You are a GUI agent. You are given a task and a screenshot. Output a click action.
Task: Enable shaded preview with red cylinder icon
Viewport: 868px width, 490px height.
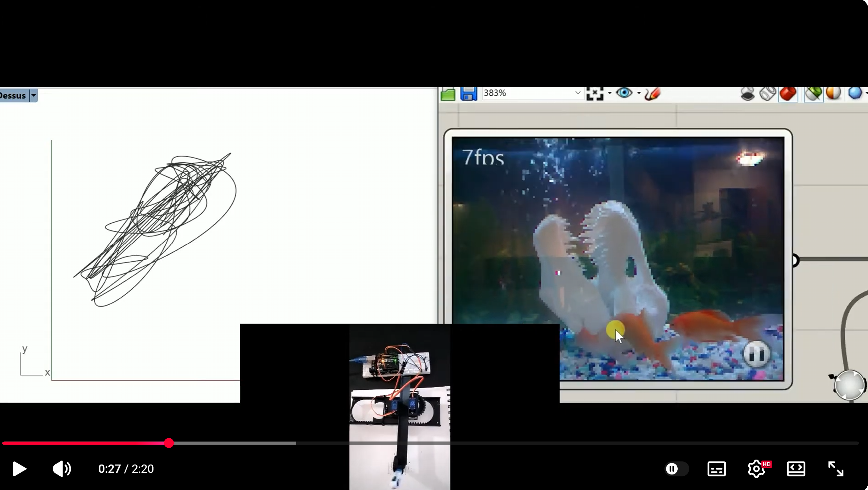788,94
